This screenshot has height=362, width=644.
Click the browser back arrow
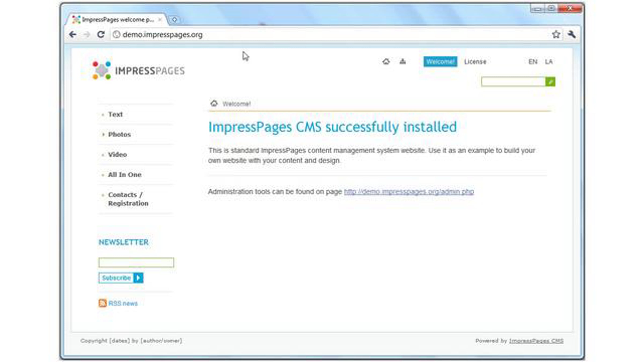[73, 35]
